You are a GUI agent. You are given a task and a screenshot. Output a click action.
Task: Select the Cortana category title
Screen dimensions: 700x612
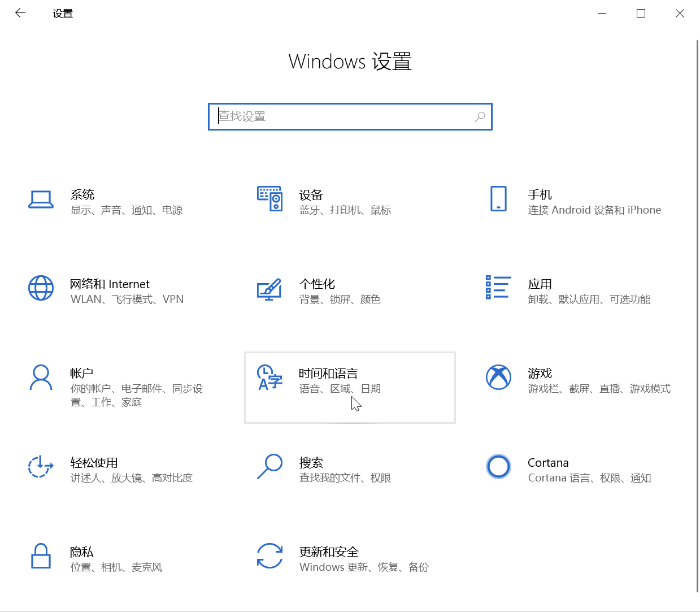pos(548,462)
